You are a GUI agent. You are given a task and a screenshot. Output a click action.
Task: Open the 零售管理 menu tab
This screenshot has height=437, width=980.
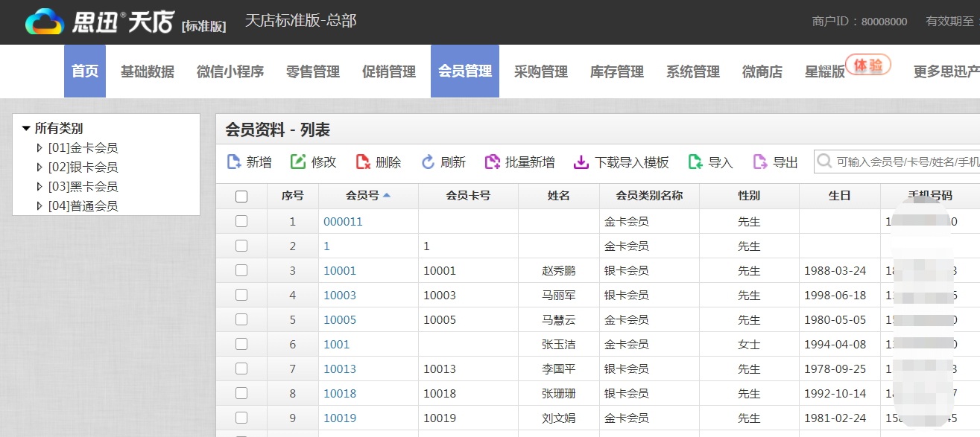[313, 71]
